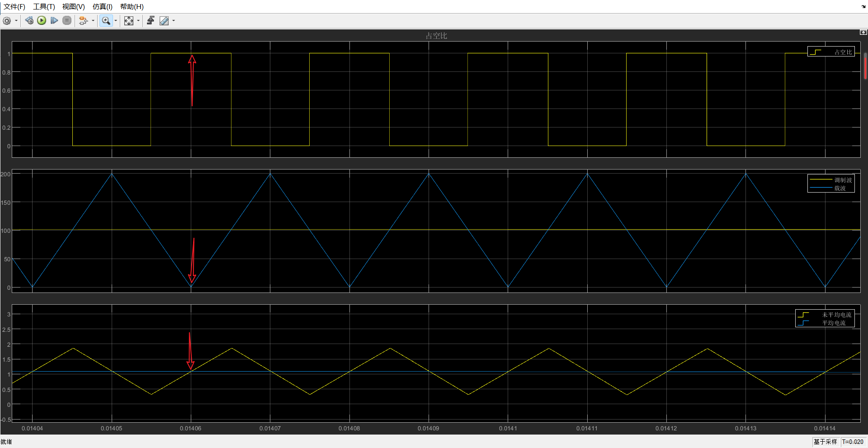Image resolution: width=868 pixels, height=448 pixels.
Task: Open the cursor measurements dropdown arrow
Action: tap(173, 20)
